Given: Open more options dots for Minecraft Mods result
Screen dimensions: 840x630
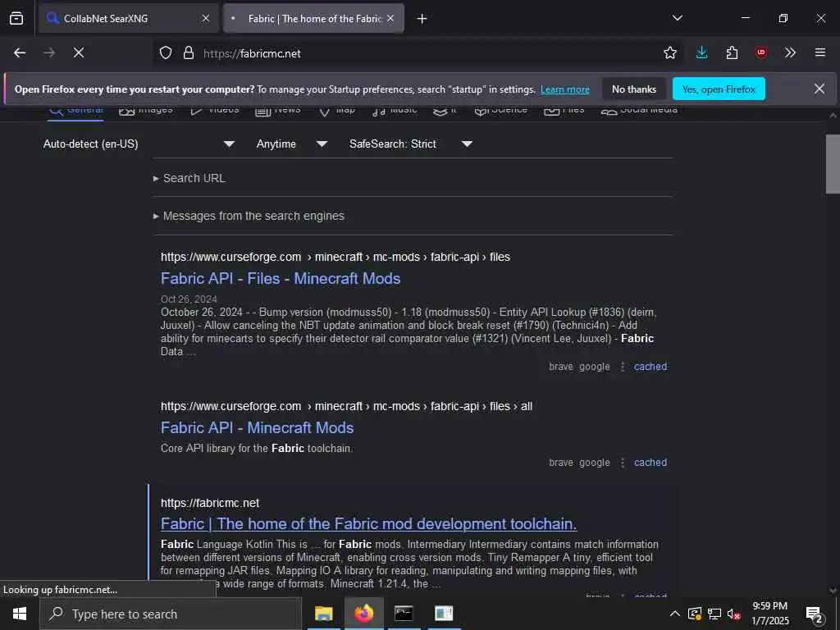Looking at the screenshot, I should coord(623,463).
